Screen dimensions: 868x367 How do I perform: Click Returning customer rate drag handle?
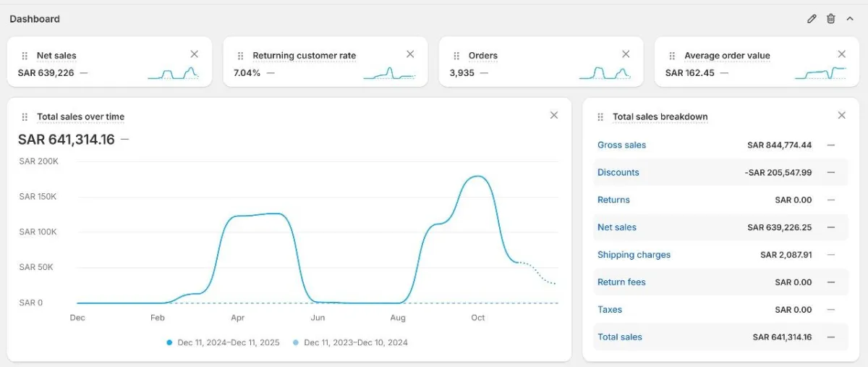pos(240,56)
